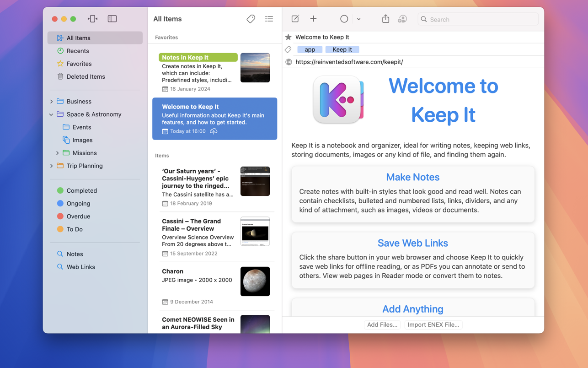Select the red Overdue label
Image resolution: width=588 pixels, height=368 pixels.
pyautogui.click(x=95, y=216)
